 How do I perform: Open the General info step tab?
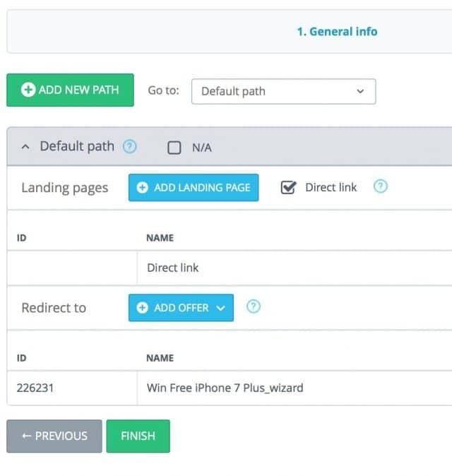[337, 32]
